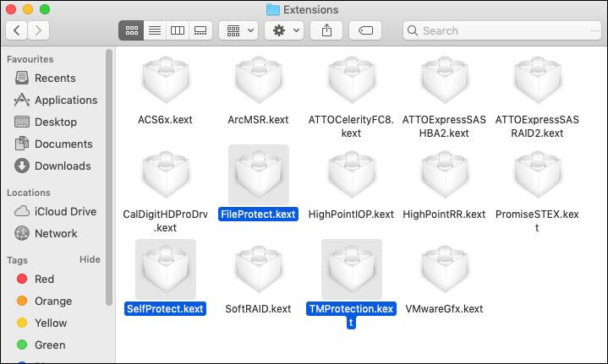Filter by Green tag

pos(42,345)
